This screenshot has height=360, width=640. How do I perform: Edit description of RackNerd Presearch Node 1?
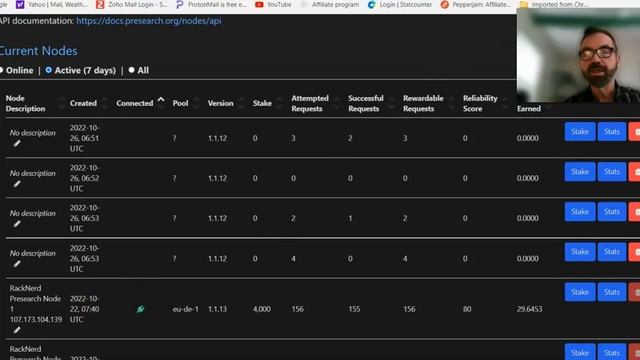click(x=17, y=330)
